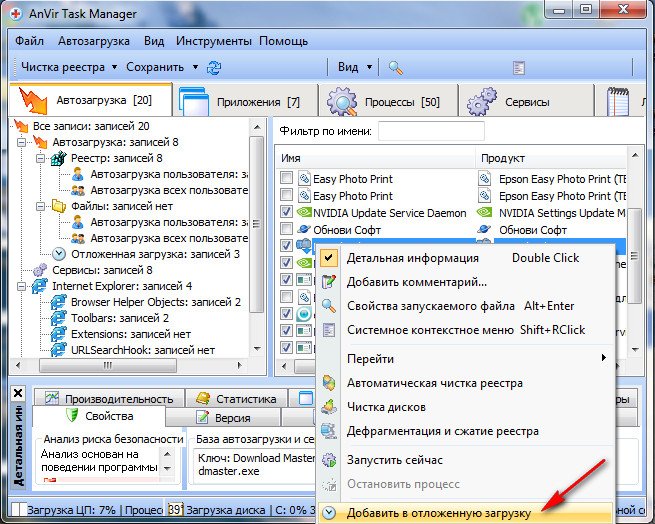Open the Сохранить dropdown arrow

tap(195, 67)
